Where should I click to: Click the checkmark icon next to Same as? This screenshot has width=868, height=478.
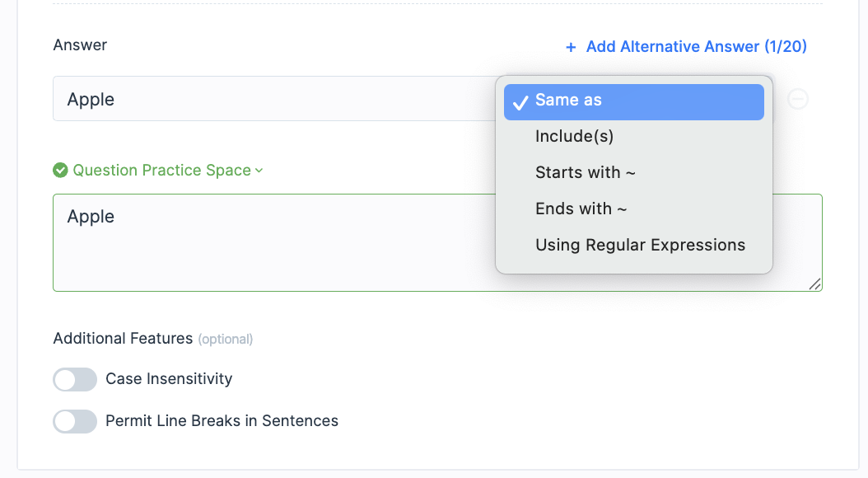(x=520, y=102)
